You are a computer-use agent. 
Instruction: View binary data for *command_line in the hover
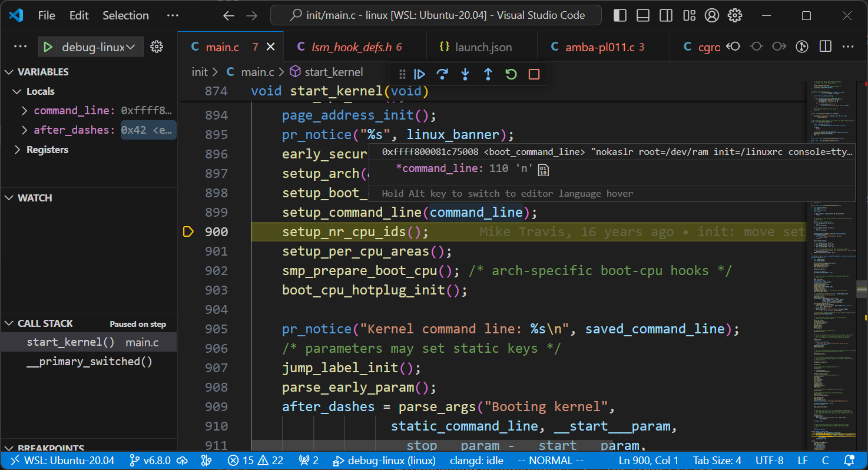pos(544,171)
